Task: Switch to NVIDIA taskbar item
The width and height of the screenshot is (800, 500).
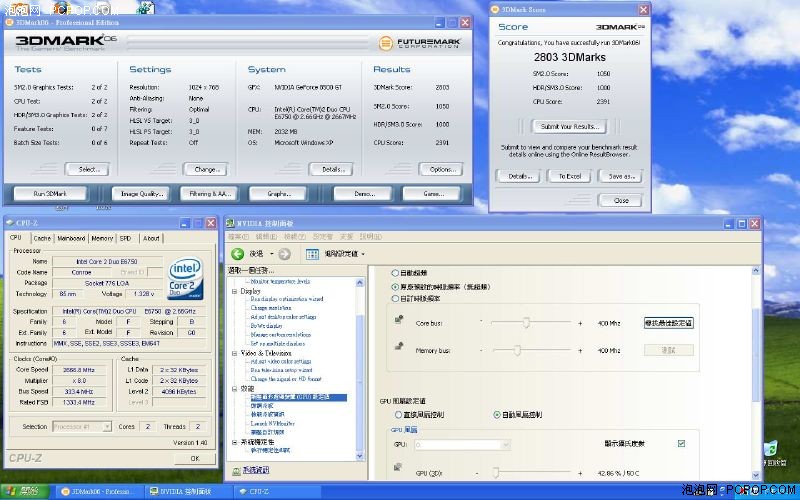Action: click(186, 491)
